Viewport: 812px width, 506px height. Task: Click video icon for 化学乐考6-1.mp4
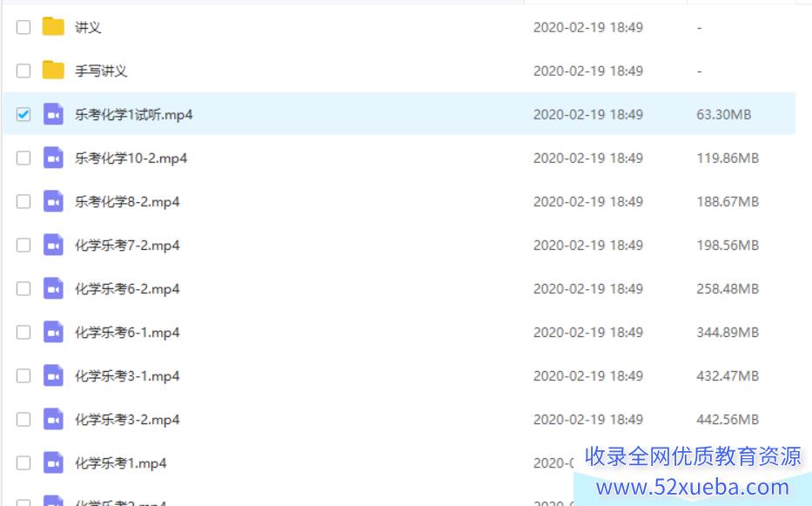tap(53, 332)
